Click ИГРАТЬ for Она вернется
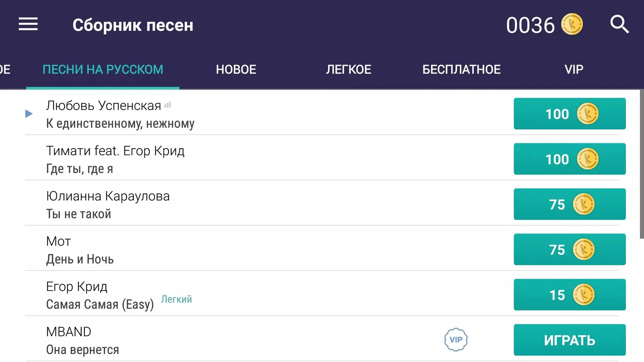Viewport: 644px width, 362px height. coord(570,340)
